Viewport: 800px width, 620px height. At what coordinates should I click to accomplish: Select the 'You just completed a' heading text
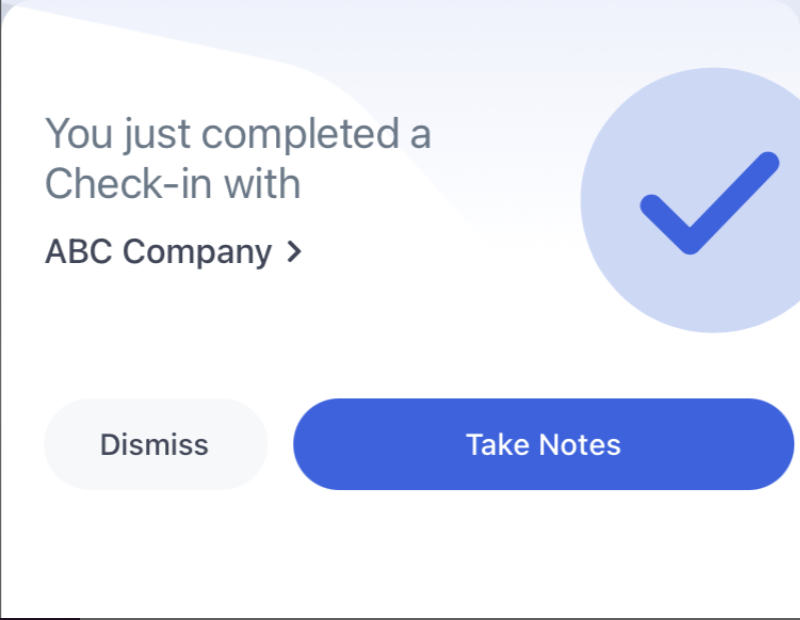point(238,134)
